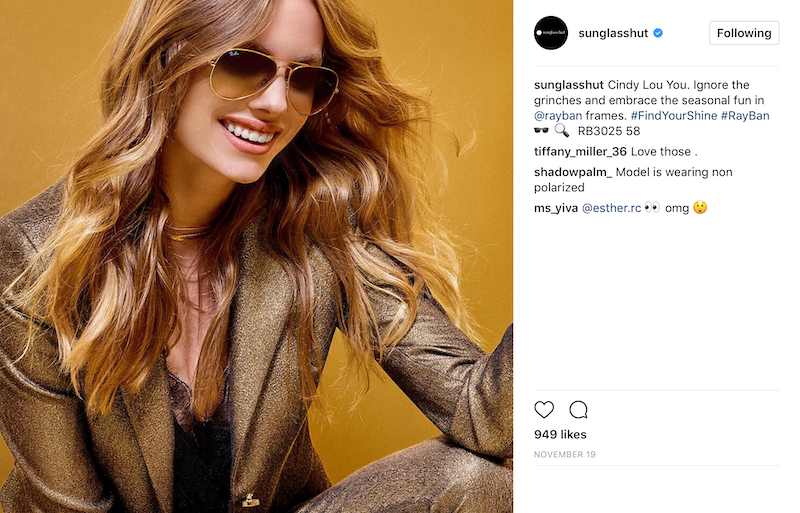Viewport: 800px width, 513px height.
Task: Open the sunglasshut username in header
Action: coord(613,33)
